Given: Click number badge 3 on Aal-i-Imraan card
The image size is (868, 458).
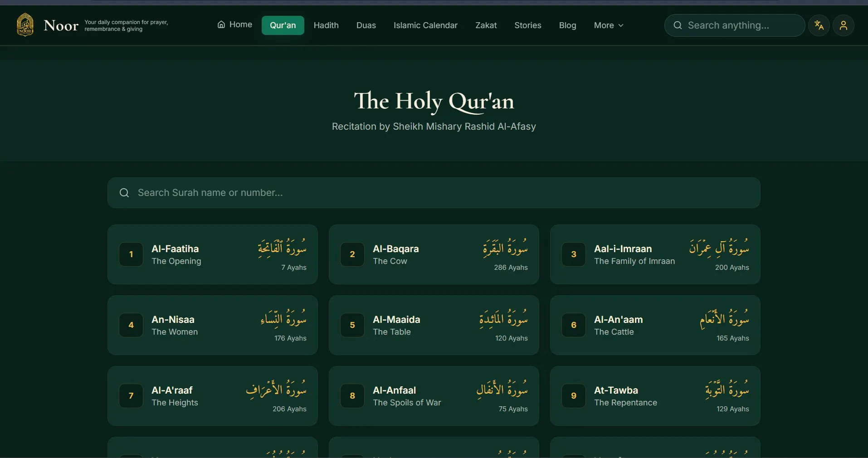Looking at the screenshot, I should pyautogui.click(x=574, y=254).
